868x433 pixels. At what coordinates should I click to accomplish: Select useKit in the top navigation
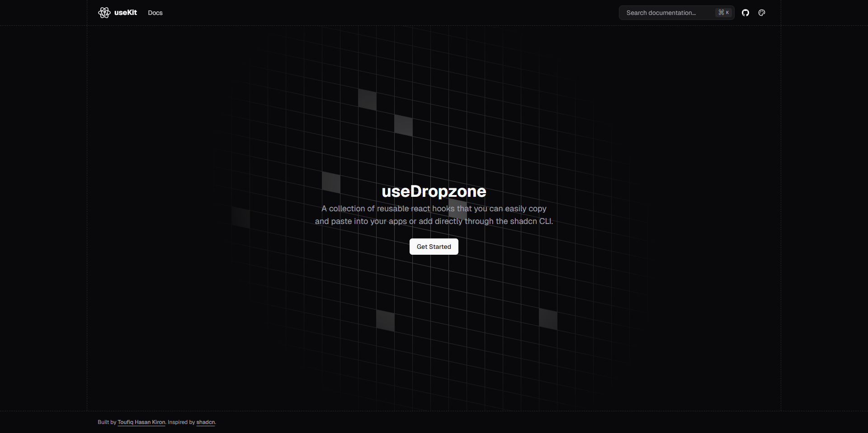point(126,13)
